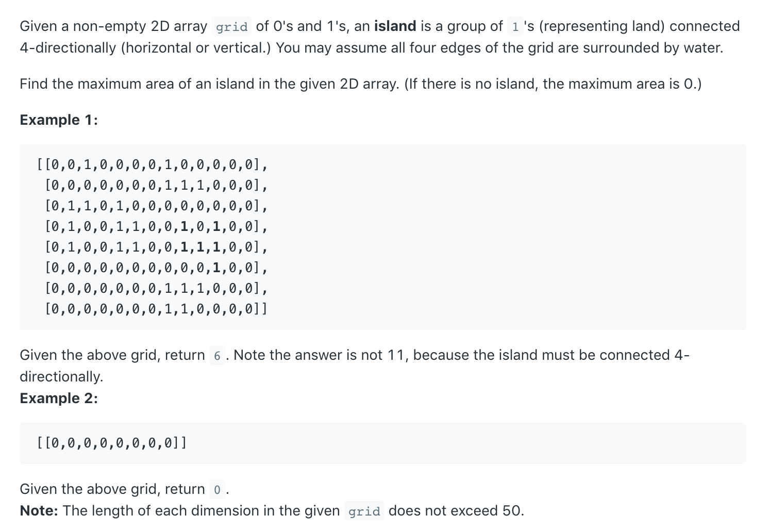Click the last row ending with ]]

point(156,309)
